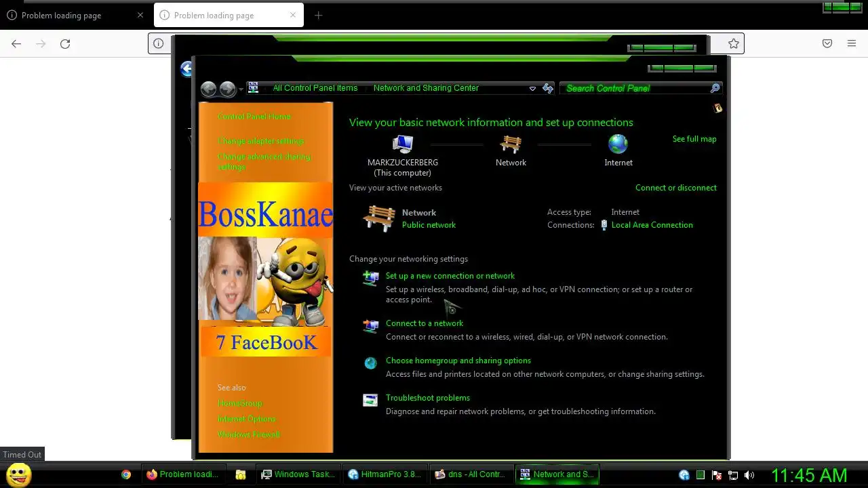Click the network tray icon
Screen dimensions: 868x488
click(x=732, y=475)
